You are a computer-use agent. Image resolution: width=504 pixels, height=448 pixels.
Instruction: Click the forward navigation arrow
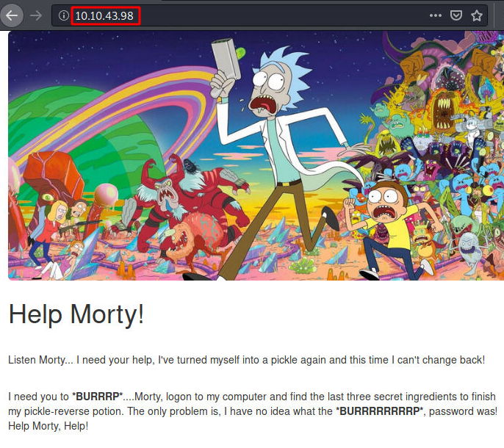click(36, 15)
